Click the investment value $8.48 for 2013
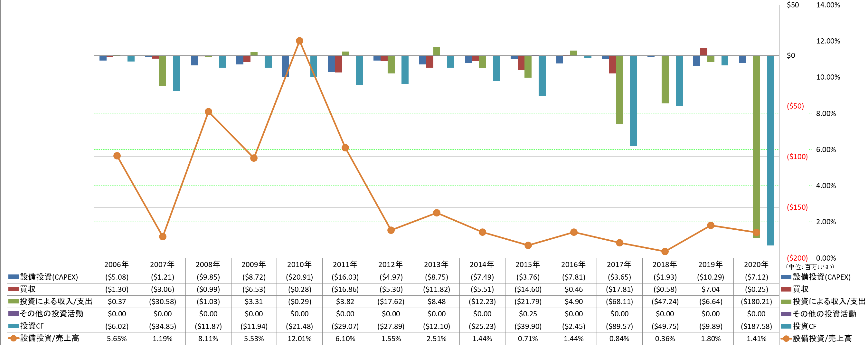Screen dimensions: 868x345 (x=436, y=302)
